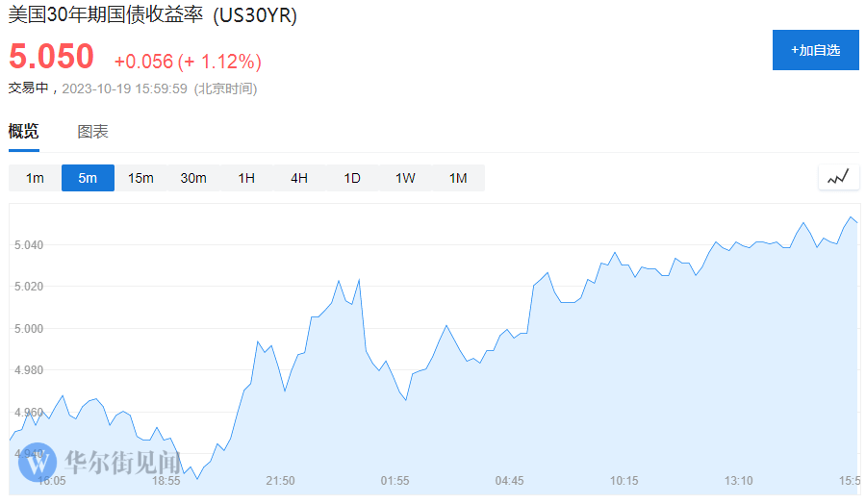Viewport: 866px width, 504px height.
Task: Select the 1W weekly interval
Action: click(405, 178)
